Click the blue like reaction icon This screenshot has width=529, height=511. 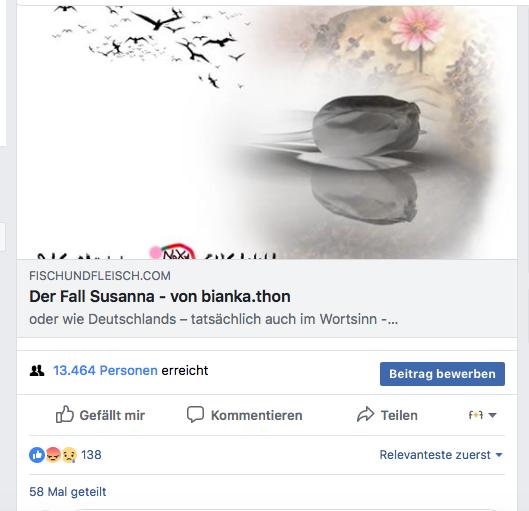pos(37,455)
